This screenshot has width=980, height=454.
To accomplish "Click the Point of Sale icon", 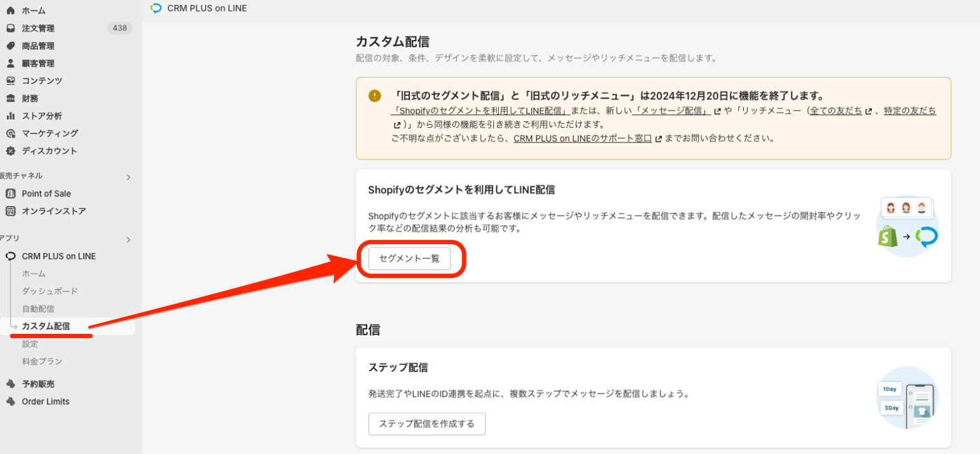I will tap(10, 193).
